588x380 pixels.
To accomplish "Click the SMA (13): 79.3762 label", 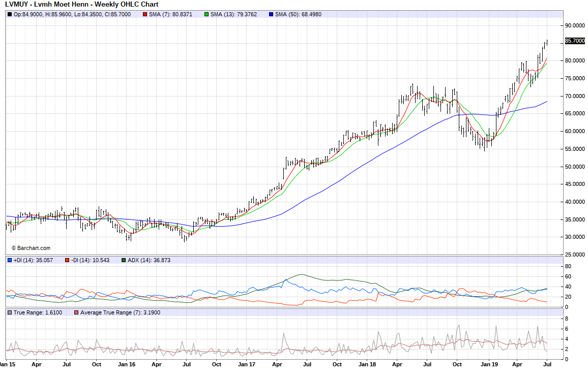I will tap(233, 15).
